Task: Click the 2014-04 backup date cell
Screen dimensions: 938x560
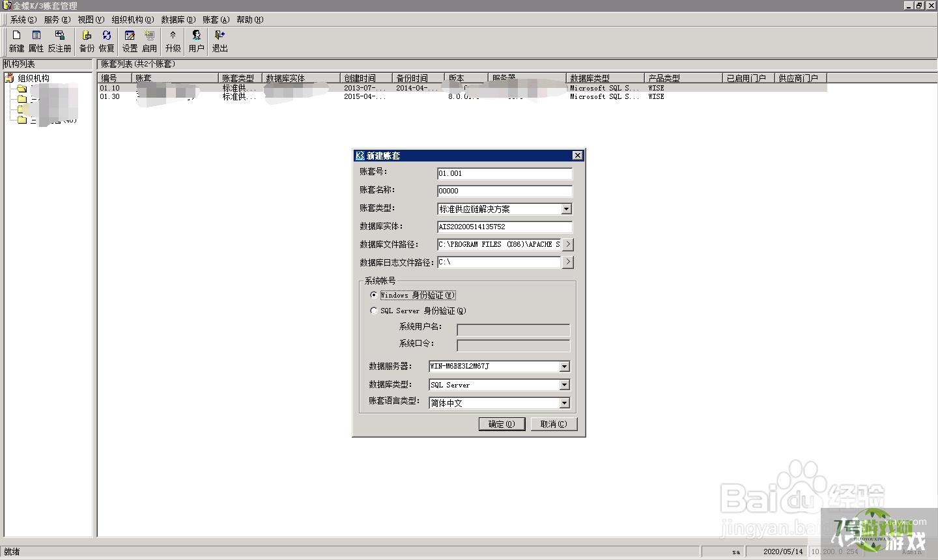Action: click(417, 88)
